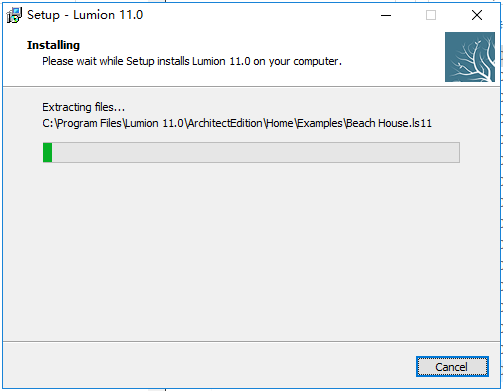
Task: Minimize the Lumion setup window
Action: coord(386,15)
